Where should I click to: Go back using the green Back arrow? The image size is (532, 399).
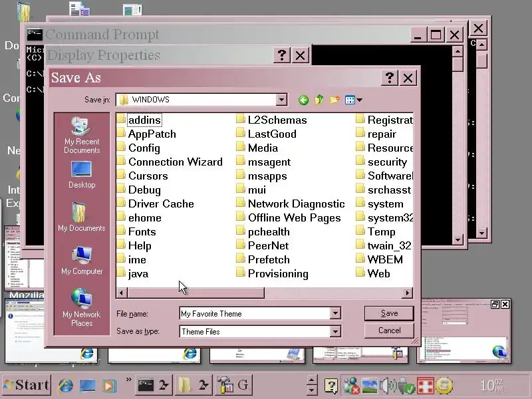303,100
